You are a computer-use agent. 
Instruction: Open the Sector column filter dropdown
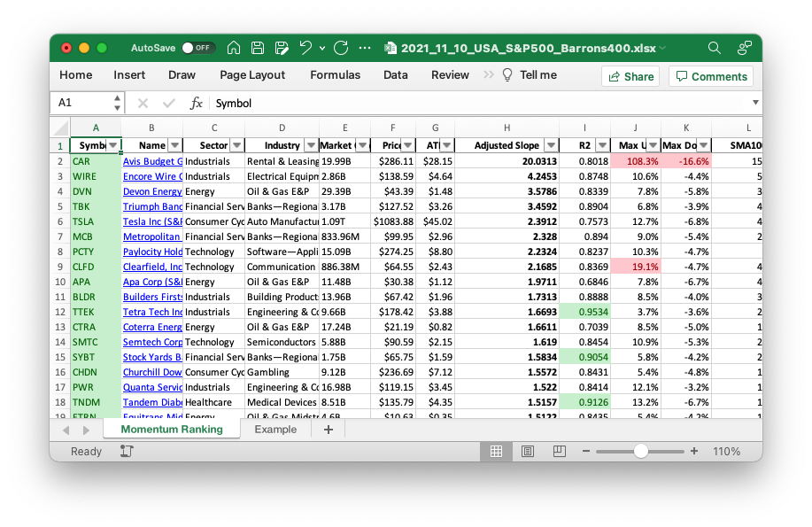(x=236, y=145)
